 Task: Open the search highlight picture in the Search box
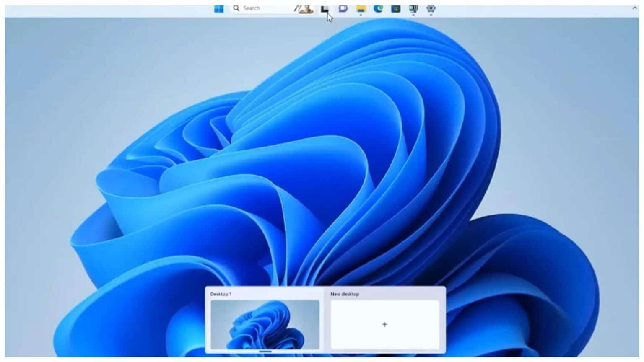pyautogui.click(x=304, y=8)
